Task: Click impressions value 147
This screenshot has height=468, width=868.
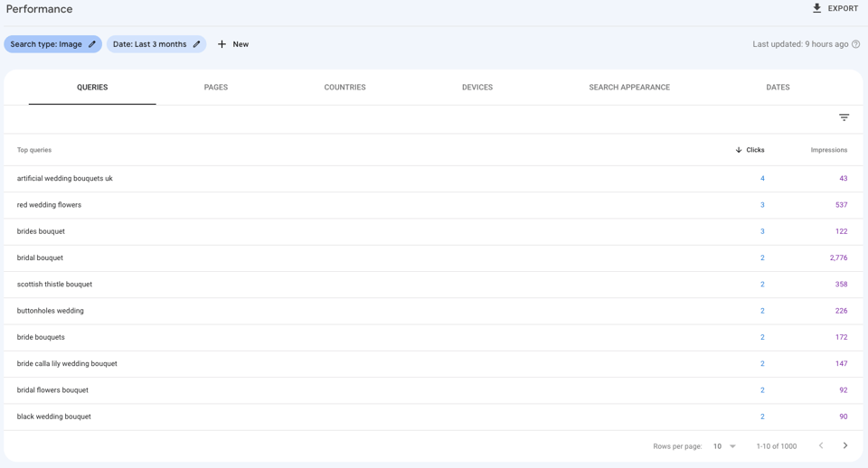Action: click(x=842, y=363)
